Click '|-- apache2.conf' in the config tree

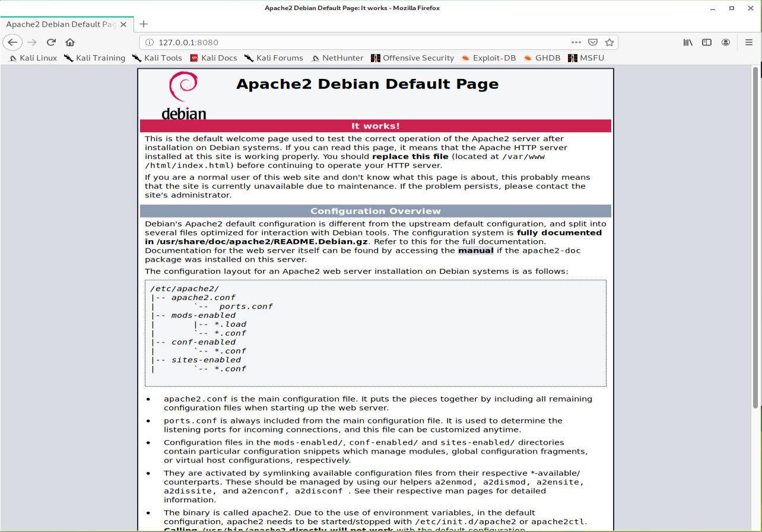tap(193, 298)
